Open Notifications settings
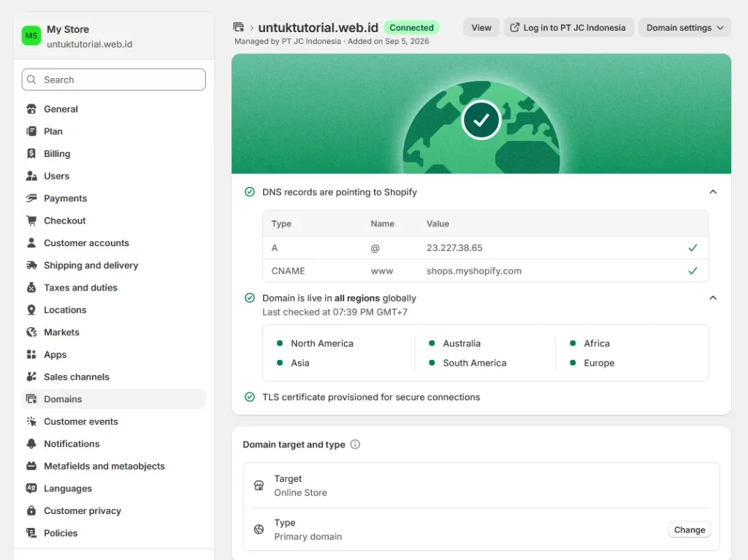The height and width of the screenshot is (560, 748). pos(113,444)
